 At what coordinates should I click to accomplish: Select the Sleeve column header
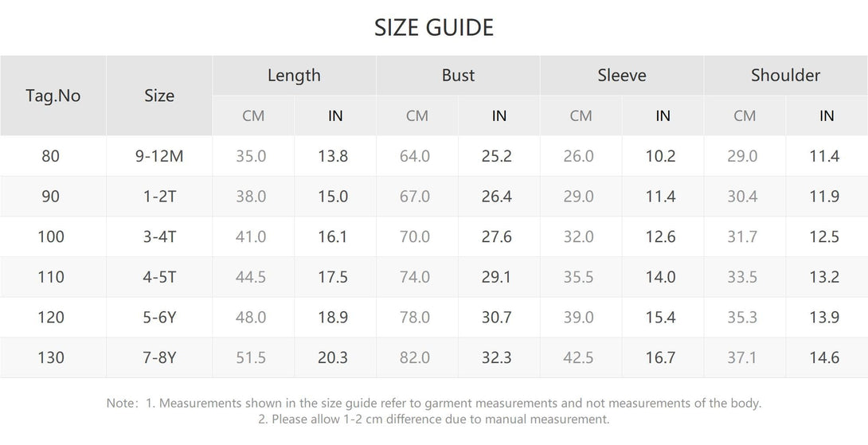tap(622, 76)
